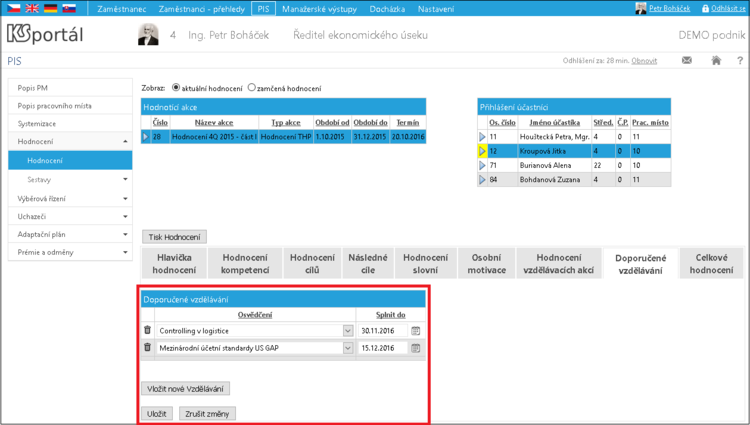The image size is (750, 425).
Task: Open Zaměstnanec top menu
Action: click(121, 9)
